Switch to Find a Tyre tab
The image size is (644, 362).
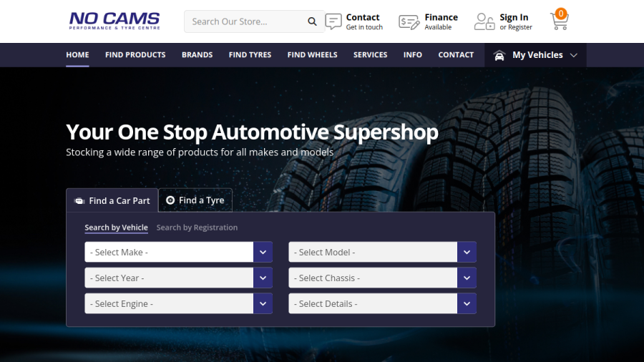[195, 200]
